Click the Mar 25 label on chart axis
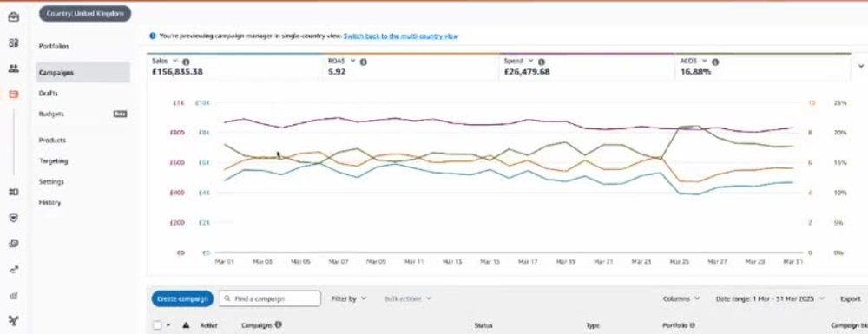Screen dimensions: 868x334 [679, 261]
